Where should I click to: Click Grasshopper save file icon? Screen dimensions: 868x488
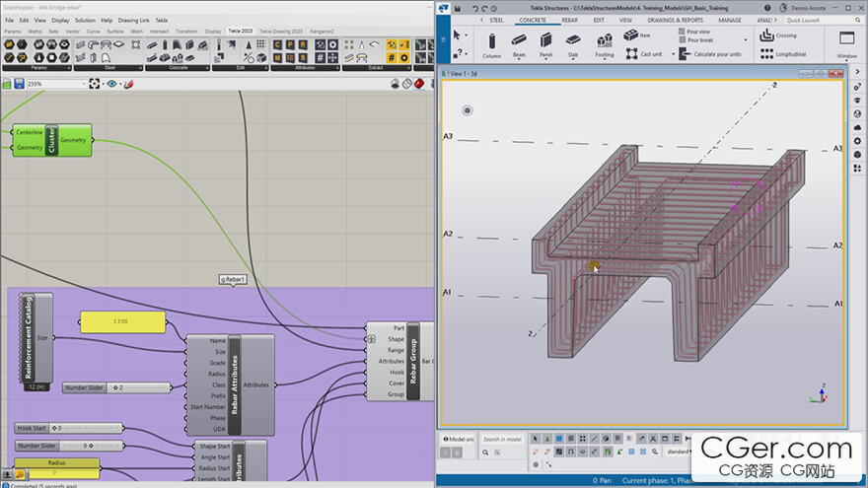(x=20, y=84)
